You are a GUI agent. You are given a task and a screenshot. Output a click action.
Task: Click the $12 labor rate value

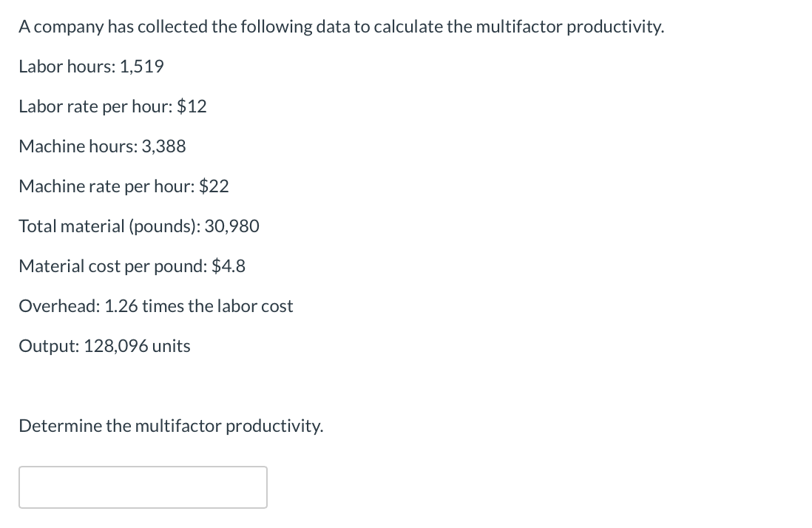[x=192, y=106]
